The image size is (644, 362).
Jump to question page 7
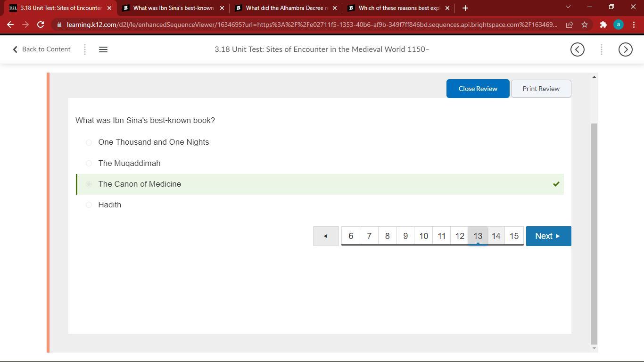pyautogui.click(x=369, y=236)
